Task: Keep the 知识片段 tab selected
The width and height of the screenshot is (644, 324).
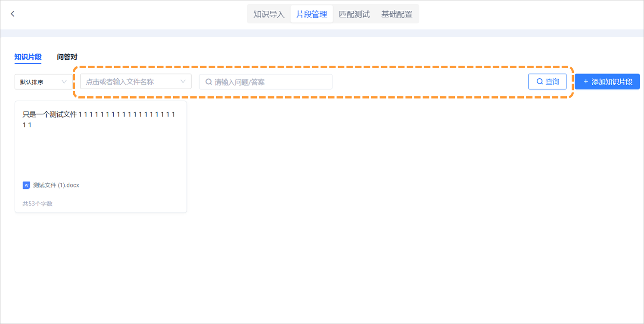Action: (28, 56)
